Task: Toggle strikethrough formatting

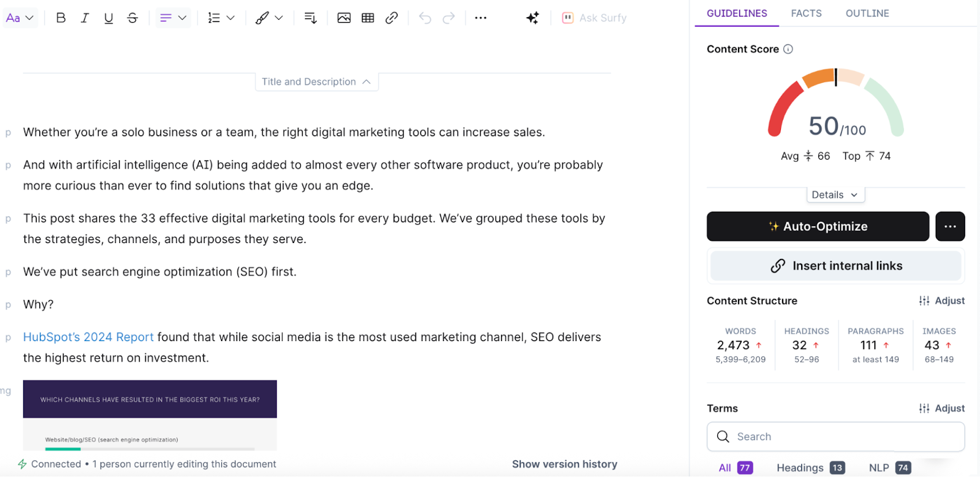Action: (x=132, y=18)
